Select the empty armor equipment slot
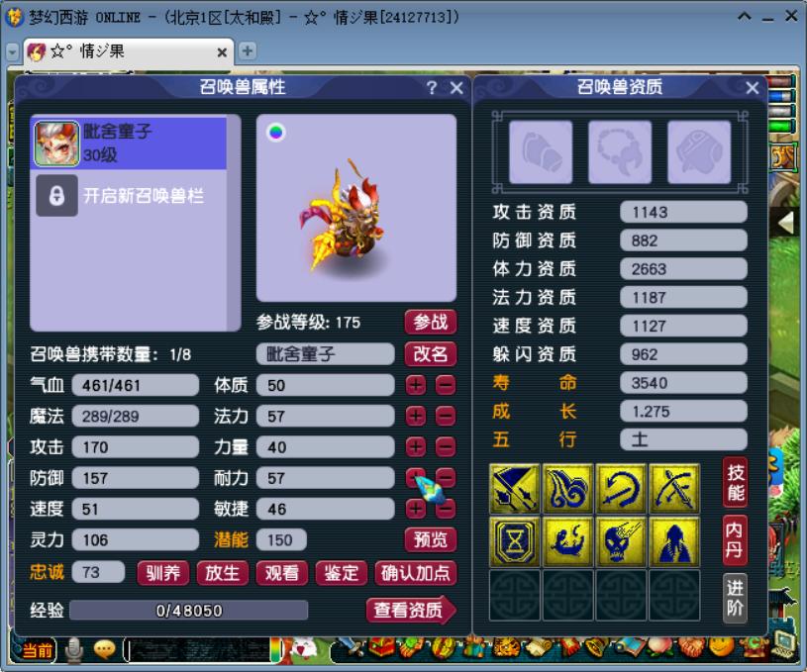The height and width of the screenshot is (672, 807). pyautogui.click(x=699, y=151)
